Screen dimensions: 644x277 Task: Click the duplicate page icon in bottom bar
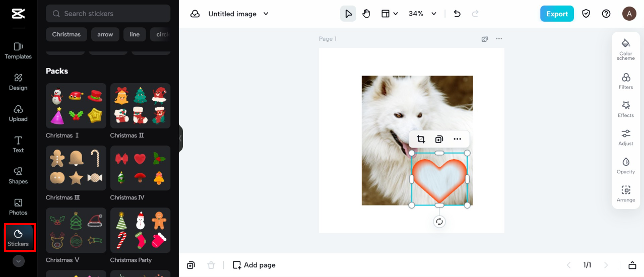pos(190,265)
